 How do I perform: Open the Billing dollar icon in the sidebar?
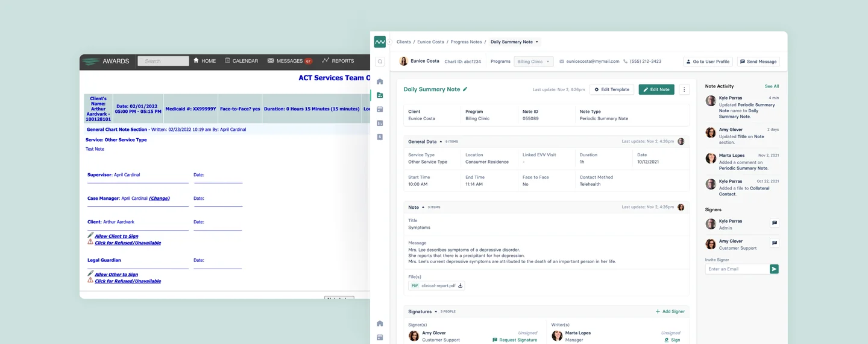(x=380, y=137)
